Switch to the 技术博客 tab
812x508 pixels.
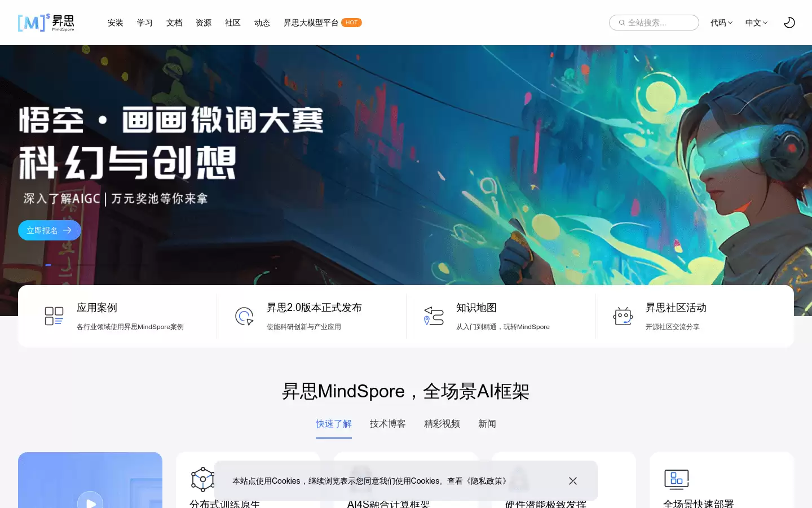click(388, 424)
